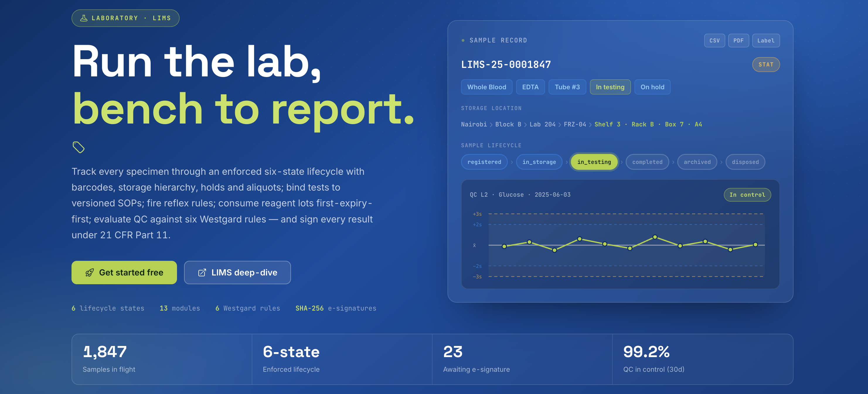868x394 pixels.
Task: Click FRZ-04 in the storage path
Action: coord(575,124)
